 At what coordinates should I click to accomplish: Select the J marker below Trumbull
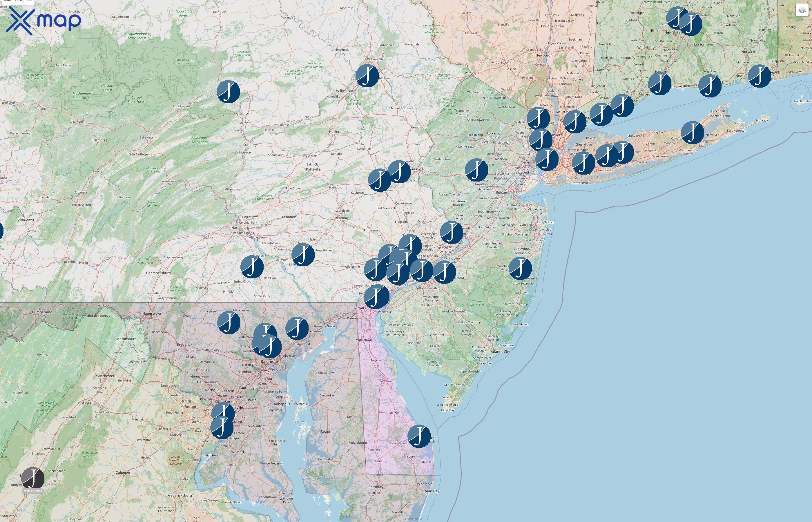622,106
